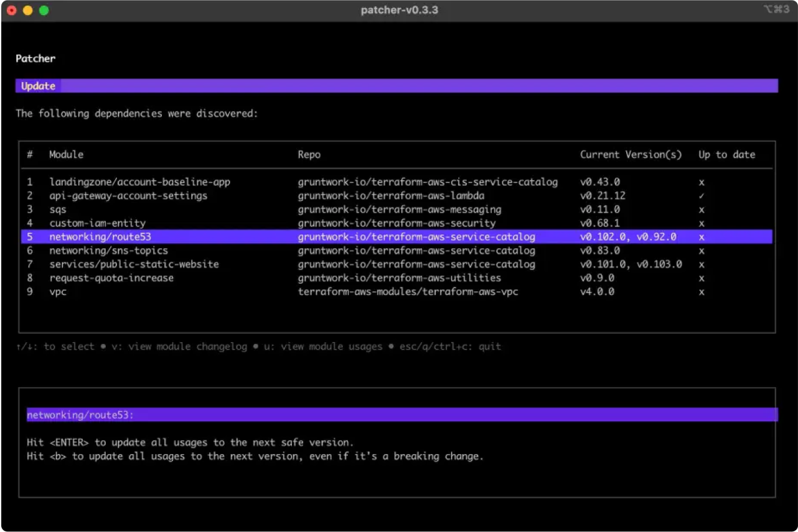Viewport: 798px width, 532px height.
Task: Click the 'Hit <ENTER> to update' instruction line
Action: (x=190, y=442)
